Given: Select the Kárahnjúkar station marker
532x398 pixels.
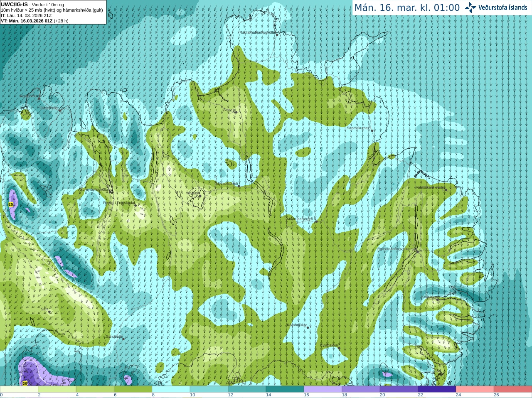Looking at the screenshot, I should point(308,327).
